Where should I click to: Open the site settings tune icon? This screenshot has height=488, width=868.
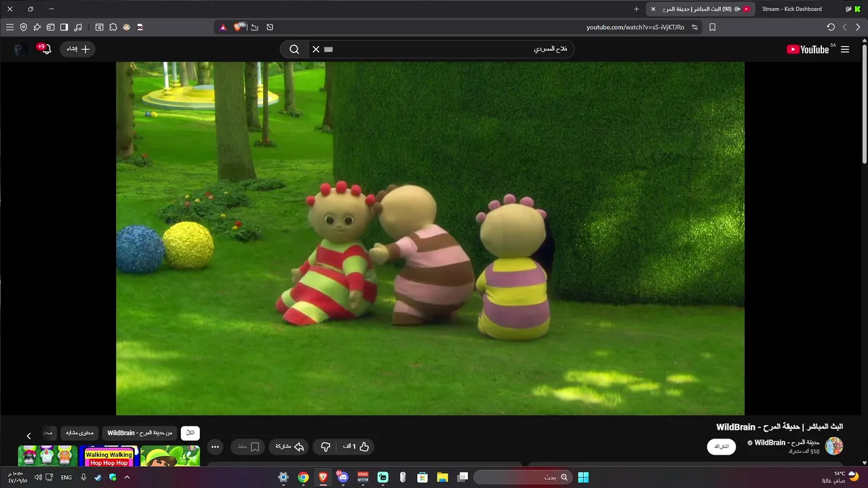(694, 27)
